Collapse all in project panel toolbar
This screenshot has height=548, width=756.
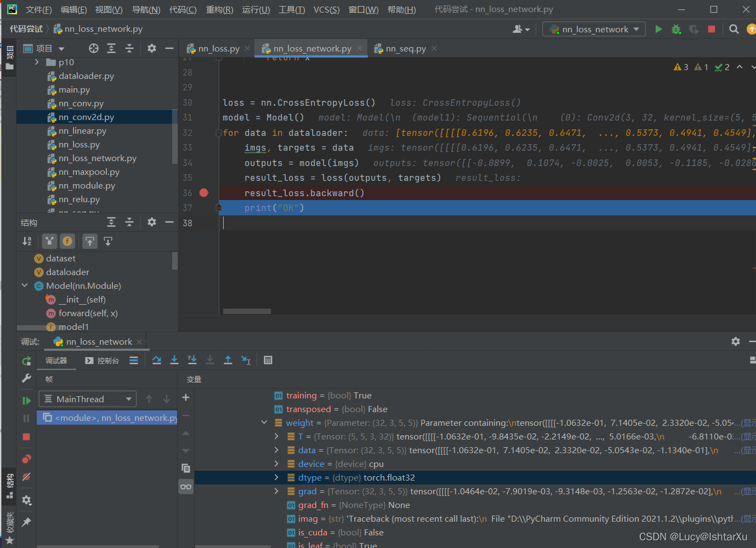click(x=129, y=48)
